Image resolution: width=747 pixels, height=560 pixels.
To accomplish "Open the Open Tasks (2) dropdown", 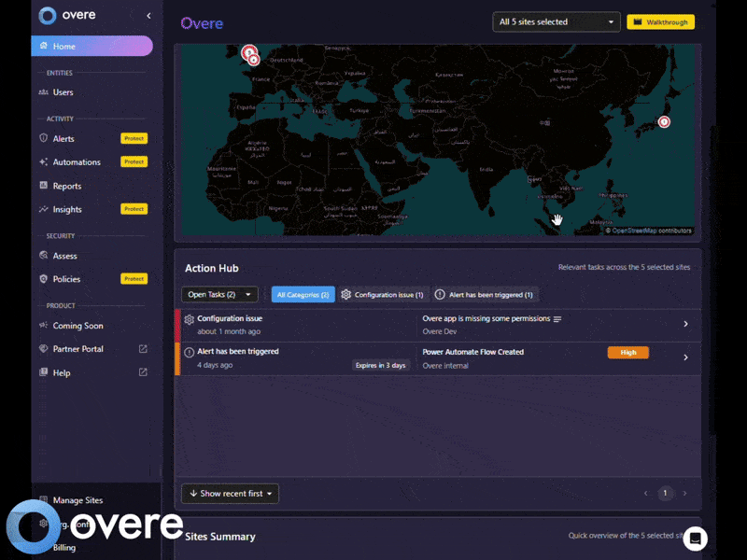I will pos(219,294).
